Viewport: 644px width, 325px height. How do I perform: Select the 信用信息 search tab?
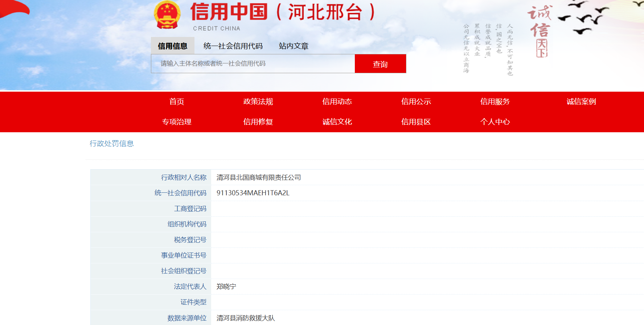pos(173,46)
